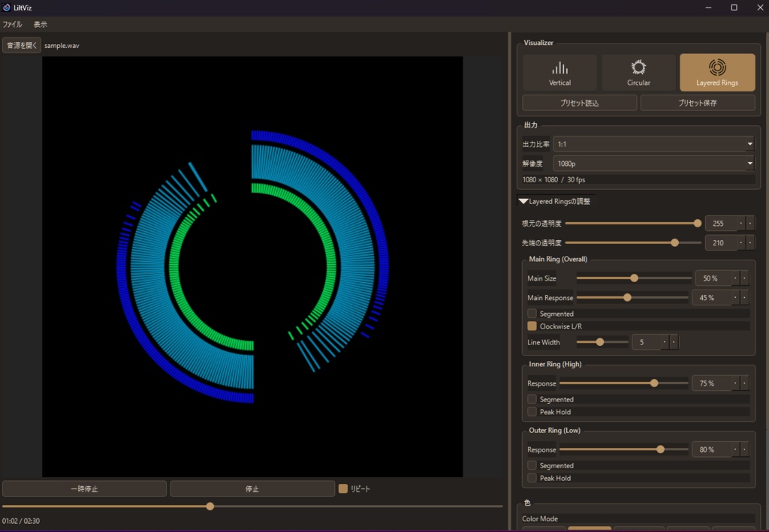Click the playback seek bar handle
Screen dimensions: 769x532
[x=210, y=506]
